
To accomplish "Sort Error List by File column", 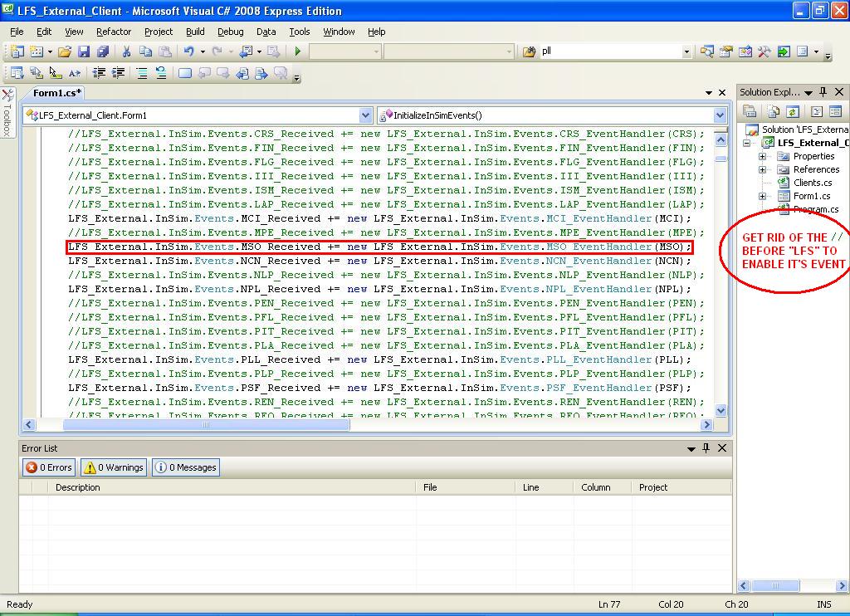I will pos(465,487).
